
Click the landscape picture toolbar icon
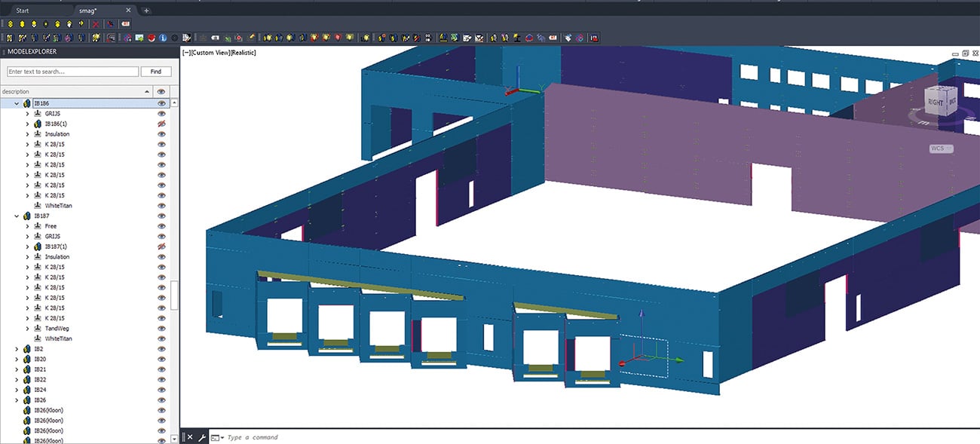(x=139, y=38)
